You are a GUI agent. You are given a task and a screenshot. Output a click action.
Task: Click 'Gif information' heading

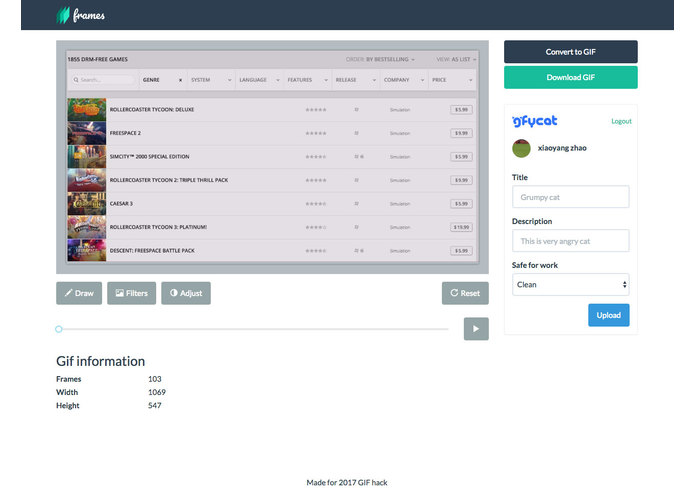click(101, 361)
